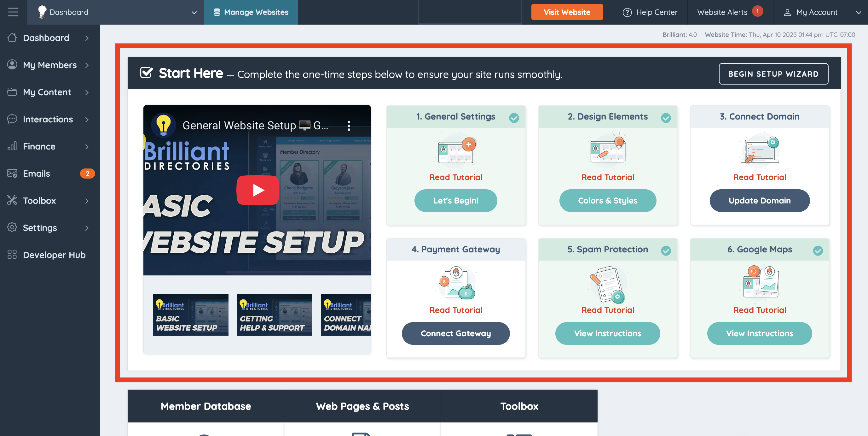
Task: Open video options three-dot menu
Action: click(349, 126)
